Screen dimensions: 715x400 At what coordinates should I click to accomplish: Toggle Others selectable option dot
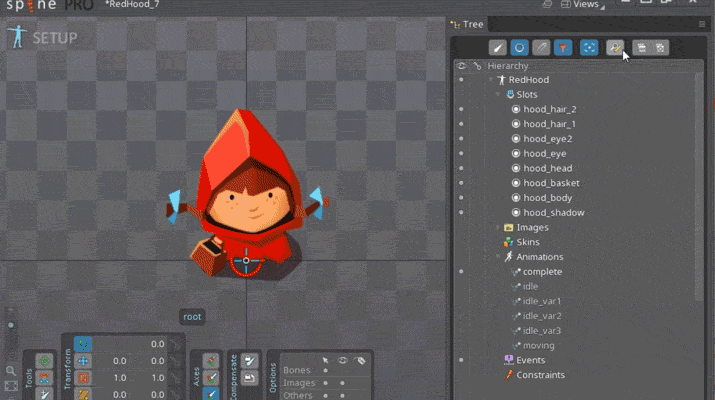325,395
